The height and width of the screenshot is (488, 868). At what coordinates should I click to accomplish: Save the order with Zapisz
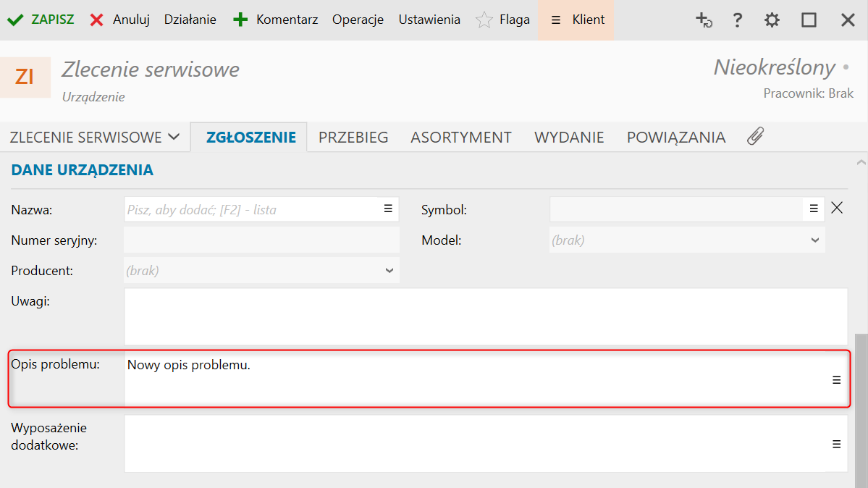click(x=41, y=20)
